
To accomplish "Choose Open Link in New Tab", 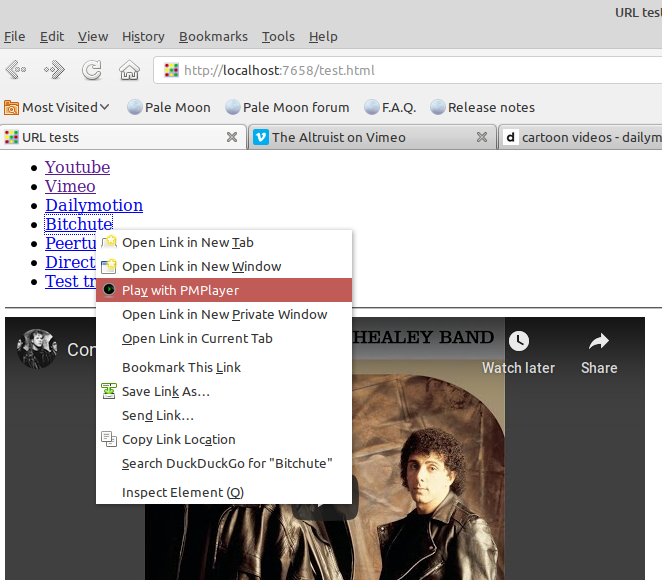I will coord(224,242).
